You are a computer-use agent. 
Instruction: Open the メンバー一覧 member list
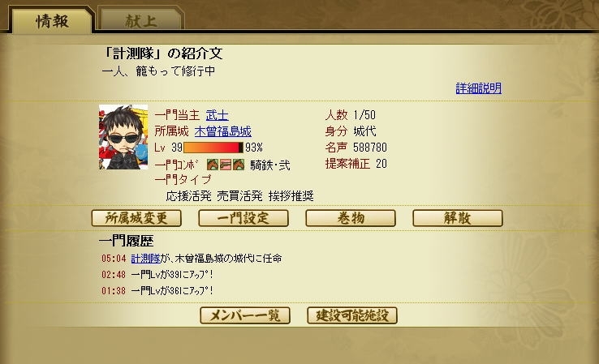(245, 315)
